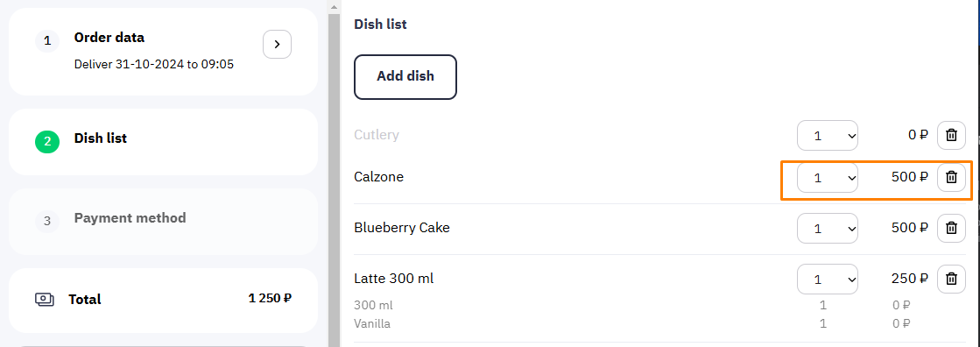Click the scrollbar up arrow
Image resolution: width=980 pixels, height=347 pixels.
coord(335,7)
